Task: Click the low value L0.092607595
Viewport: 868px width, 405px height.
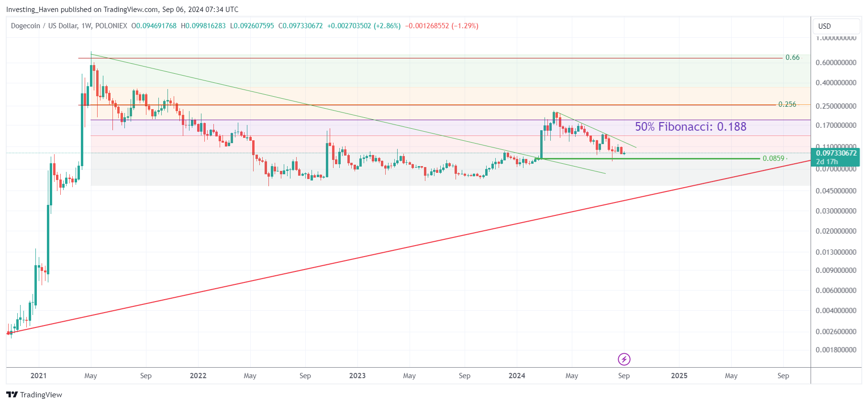Action: pos(252,26)
